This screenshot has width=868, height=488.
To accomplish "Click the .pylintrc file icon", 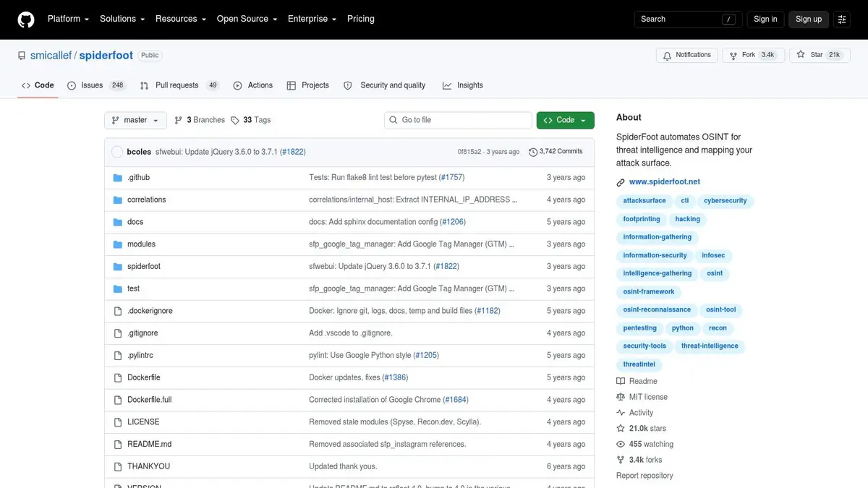I will [x=118, y=355].
